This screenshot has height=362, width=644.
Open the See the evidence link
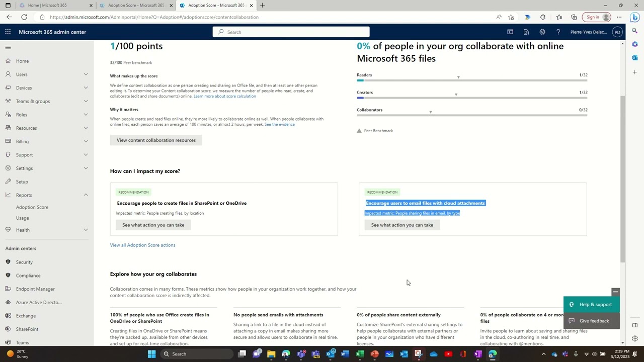pyautogui.click(x=280, y=124)
